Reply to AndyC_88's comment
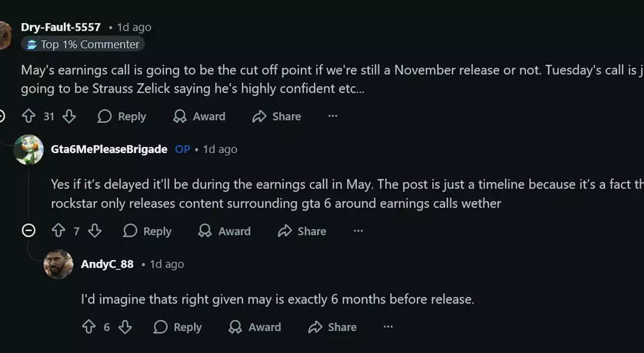The width and height of the screenshot is (644, 353). (178, 327)
